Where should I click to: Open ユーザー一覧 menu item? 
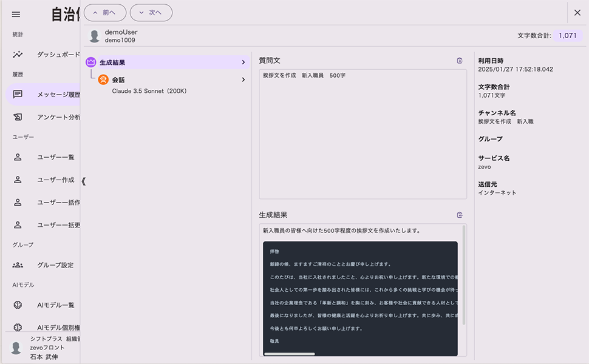(x=43, y=157)
